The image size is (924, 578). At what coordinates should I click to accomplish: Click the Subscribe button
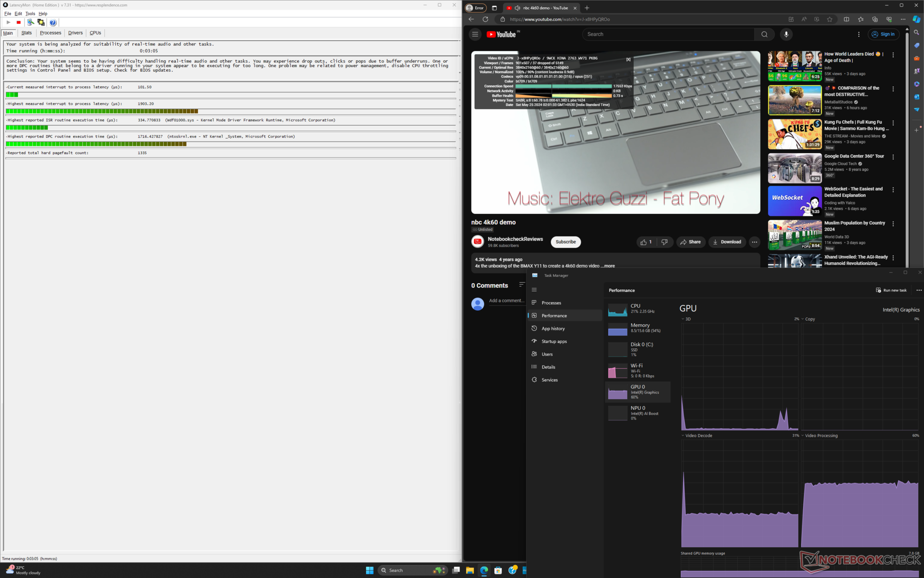pyautogui.click(x=565, y=242)
